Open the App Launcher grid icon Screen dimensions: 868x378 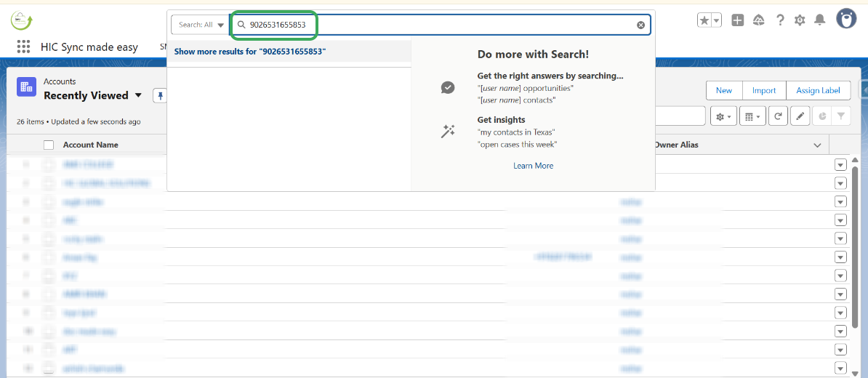[x=23, y=47]
